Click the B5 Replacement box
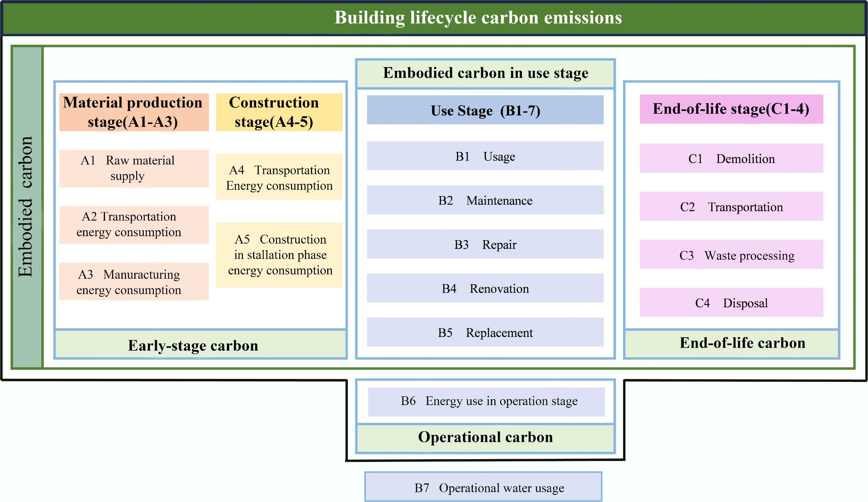The image size is (868, 502). point(485,332)
